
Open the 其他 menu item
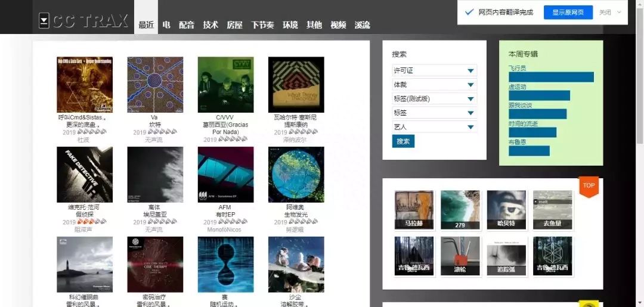(x=314, y=24)
